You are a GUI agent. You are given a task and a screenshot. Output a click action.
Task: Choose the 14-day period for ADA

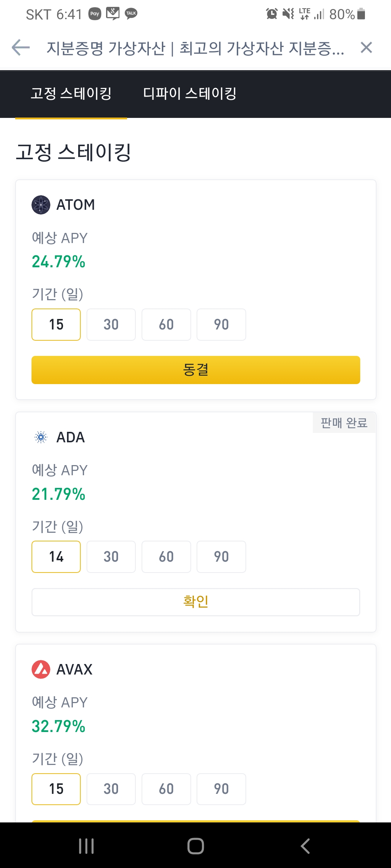pos(56,557)
